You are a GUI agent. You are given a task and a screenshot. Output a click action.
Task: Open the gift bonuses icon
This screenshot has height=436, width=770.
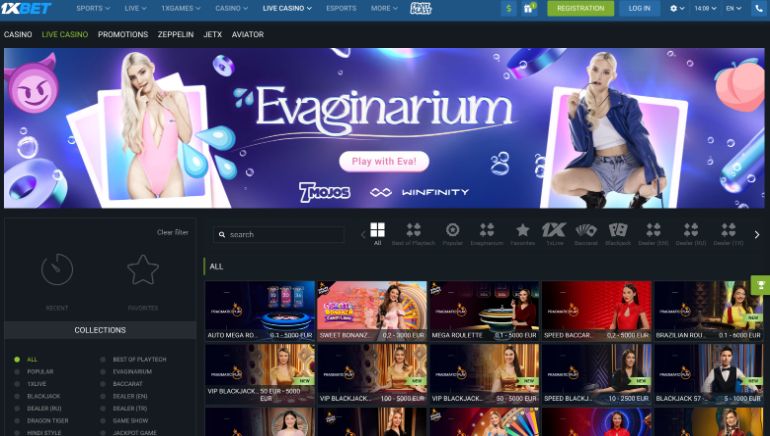(529, 8)
